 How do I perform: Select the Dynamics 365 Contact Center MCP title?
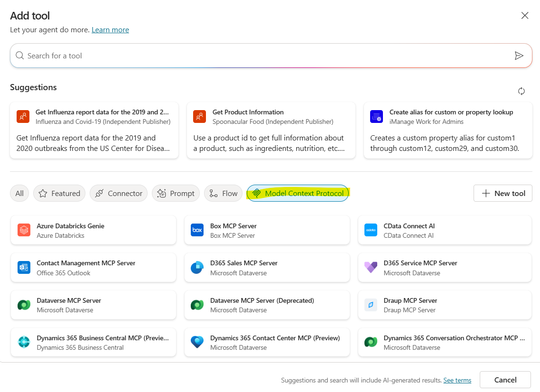(x=275, y=338)
